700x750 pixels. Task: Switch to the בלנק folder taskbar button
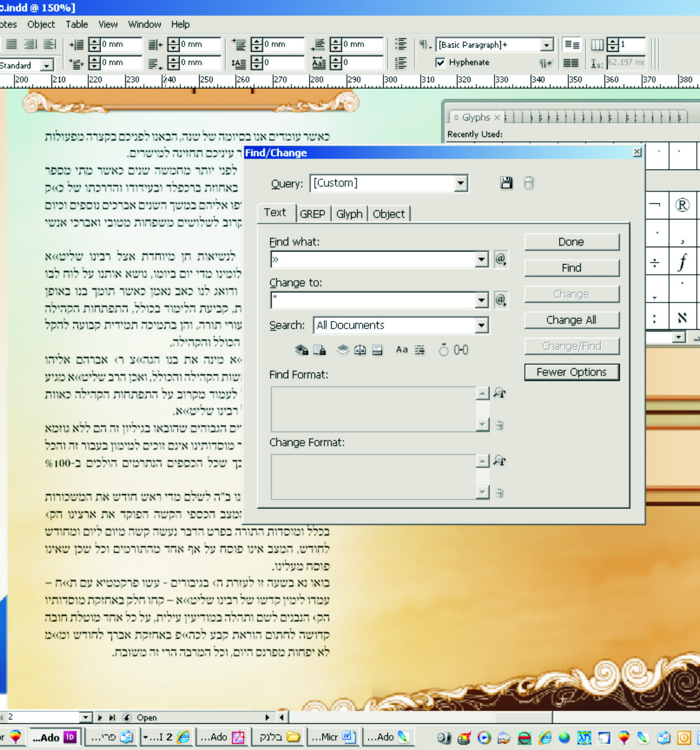pos(279,737)
